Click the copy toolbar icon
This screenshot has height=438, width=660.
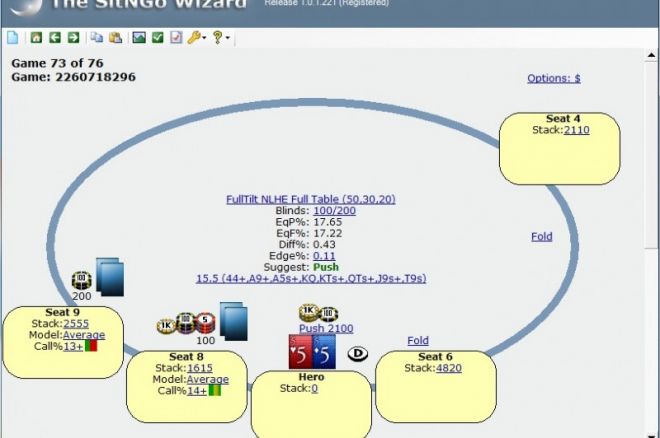(97, 37)
